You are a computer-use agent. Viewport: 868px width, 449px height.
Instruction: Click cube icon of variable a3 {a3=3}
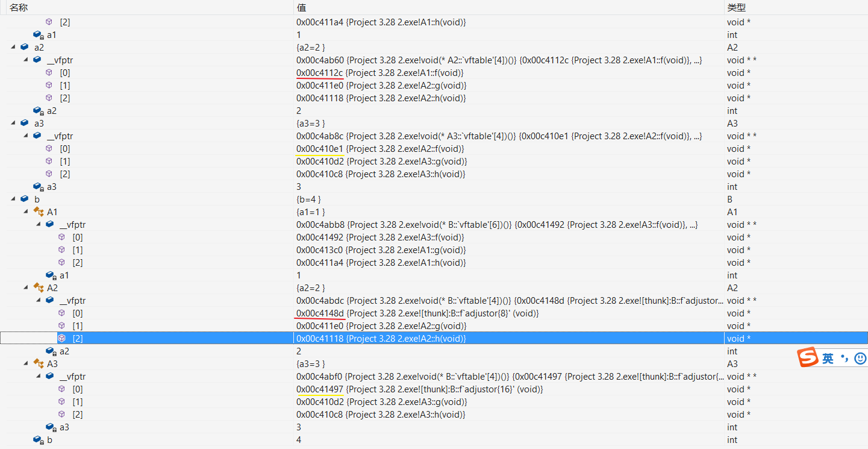coord(24,123)
